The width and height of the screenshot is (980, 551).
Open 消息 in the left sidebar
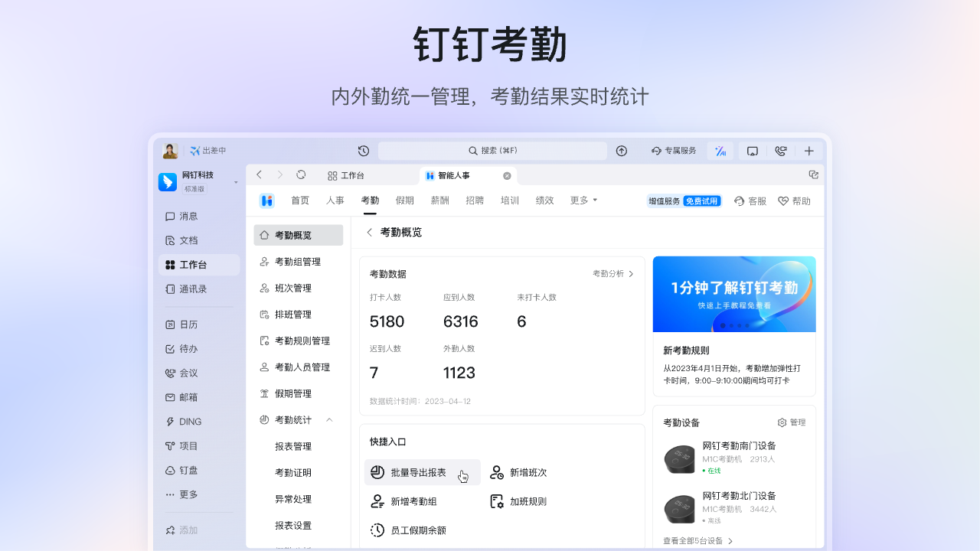click(188, 217)
